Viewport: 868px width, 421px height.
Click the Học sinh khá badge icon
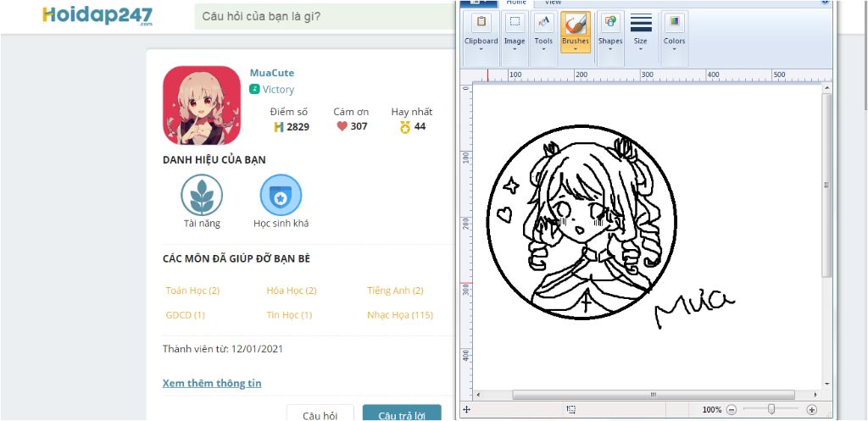point(281,195)
